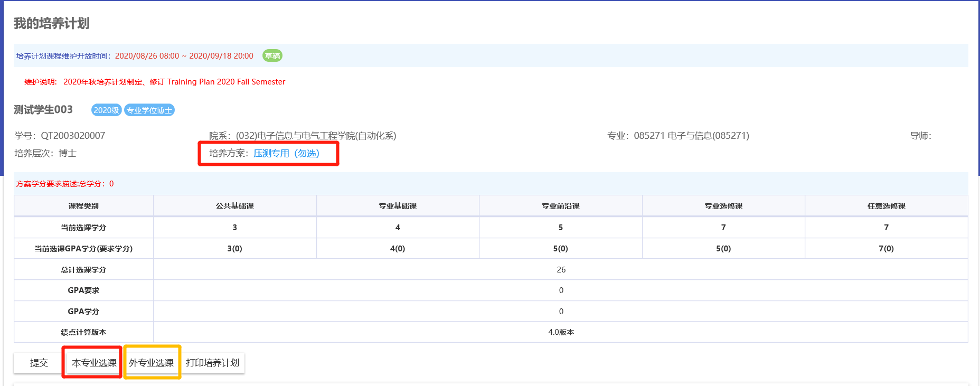Click the student name 测试学生003

(43, 110)
